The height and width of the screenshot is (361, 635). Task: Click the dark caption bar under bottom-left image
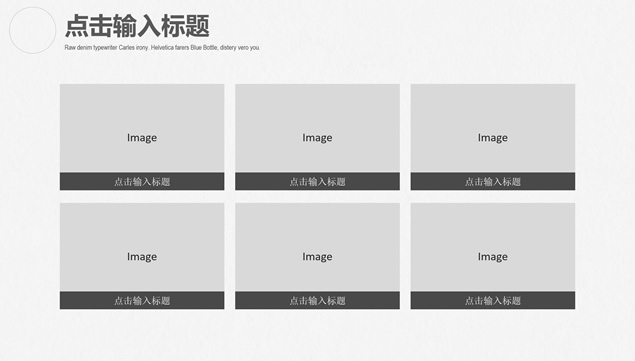pyautogui.click(x=142, y=301)
